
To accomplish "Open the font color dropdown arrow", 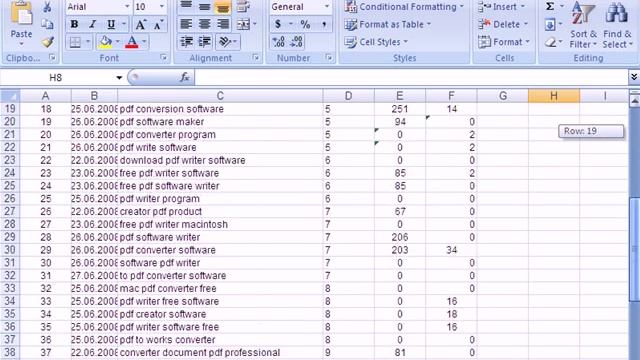I will pos(144,42).
